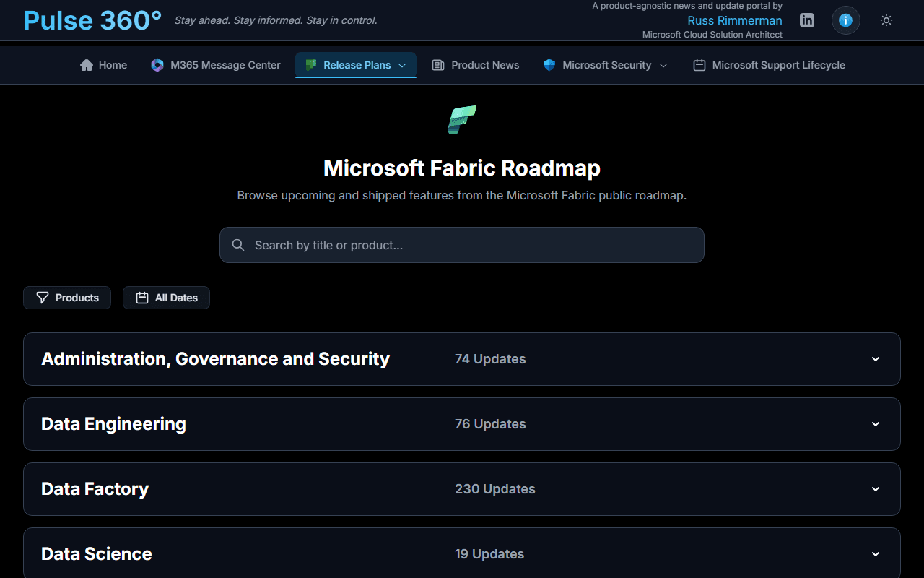This screenshot has width=924, height=578.
Task: Click the 230 Updates count
Action: 495,489
